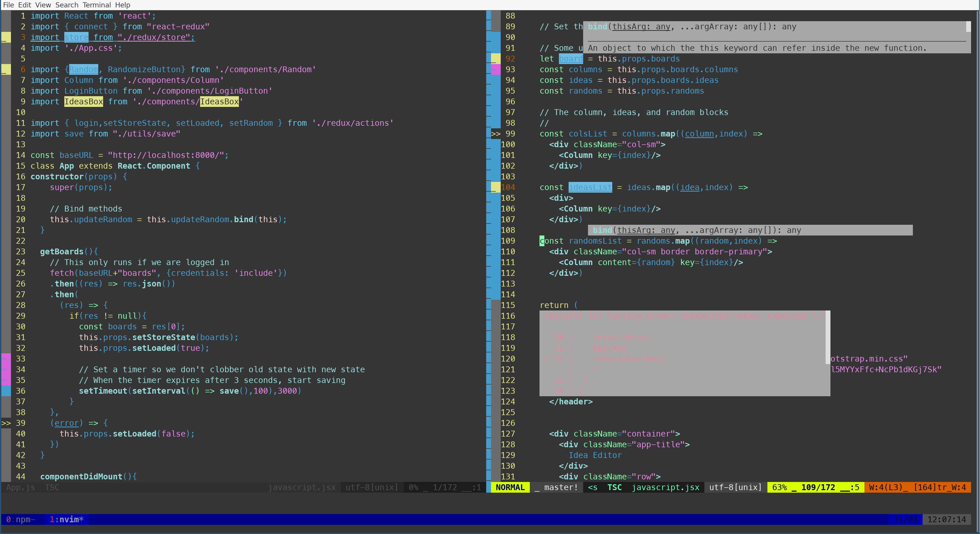
Task: Click the magenta git-change marker beside line 93
Action: pyautogui.click(x=496, y=70)
